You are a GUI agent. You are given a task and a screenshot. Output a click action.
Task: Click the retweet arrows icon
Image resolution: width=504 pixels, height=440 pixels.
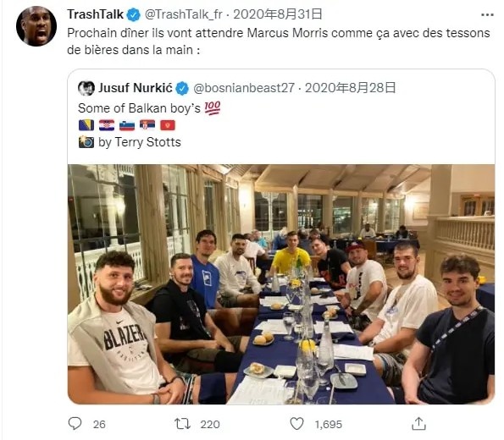pos(183,424)
